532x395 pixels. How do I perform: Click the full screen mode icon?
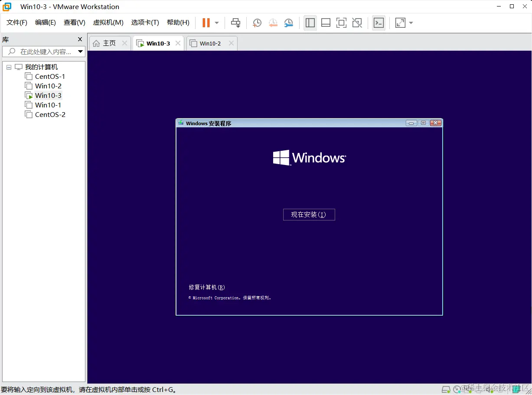click(x=341, y=23)
